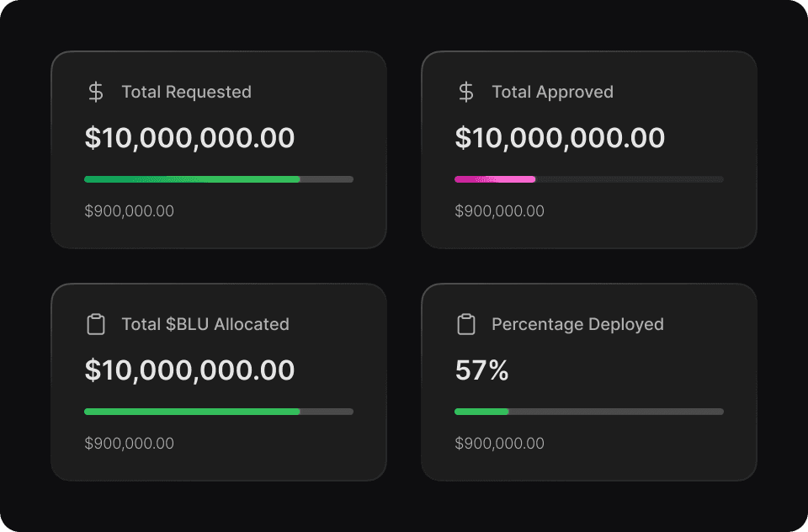Click the Total Approved label
808x532 pixels.
point(552,92)
